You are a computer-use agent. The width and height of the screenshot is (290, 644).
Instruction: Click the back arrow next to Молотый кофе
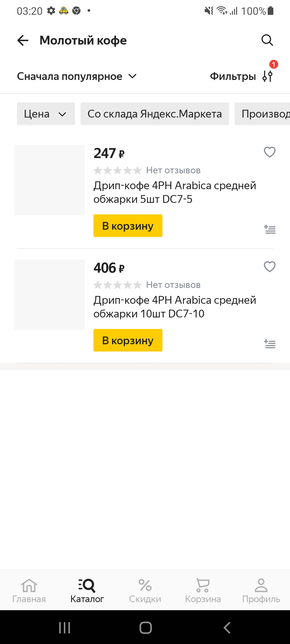click(x=23, y=40)
